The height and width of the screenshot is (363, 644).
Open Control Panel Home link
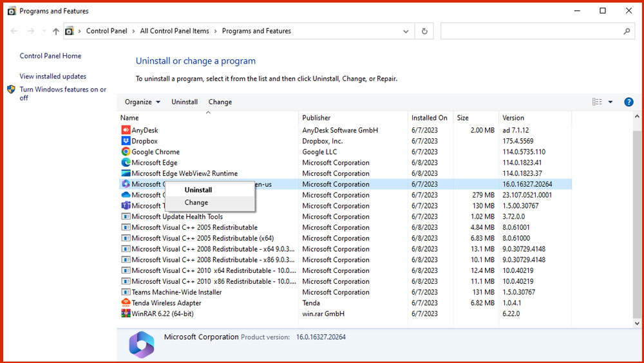[50, 56]
